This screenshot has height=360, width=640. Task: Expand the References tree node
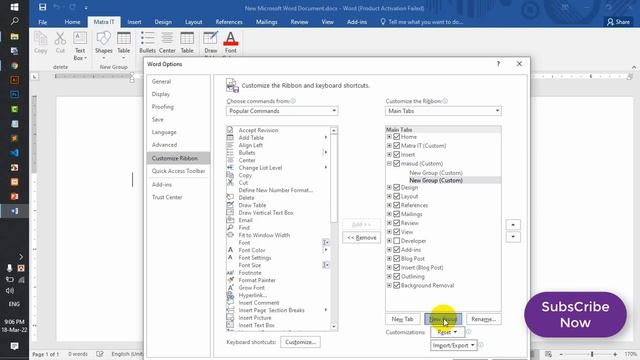tap(389, 205)
